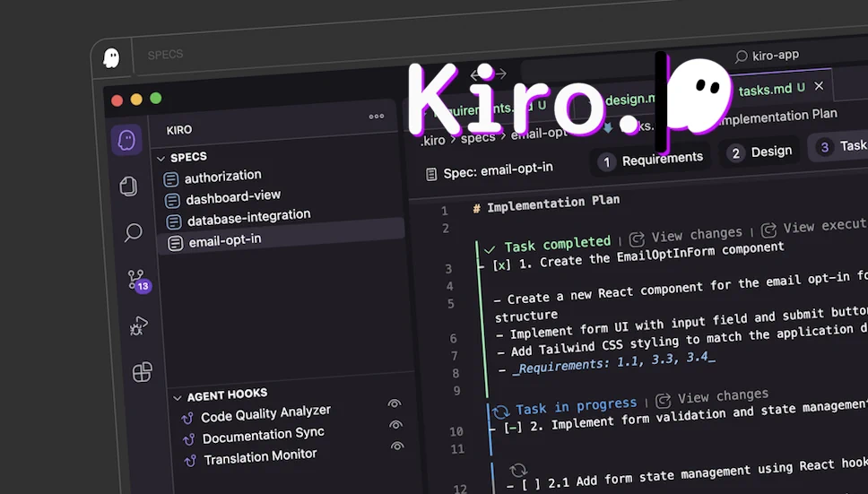868x494 pixels.
Task: Click View changes for completed task
Action: pyautogui.click(x=697, y=235)
